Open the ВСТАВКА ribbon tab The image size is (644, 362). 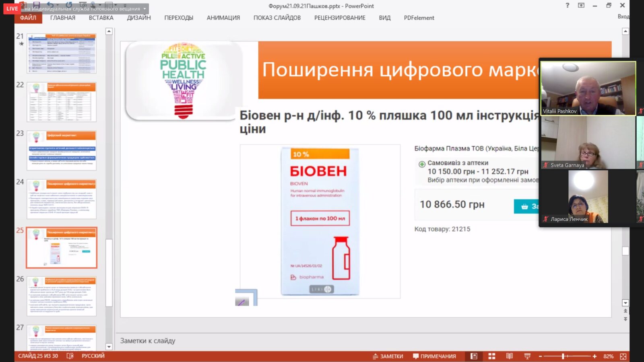(x=101, y=18)
